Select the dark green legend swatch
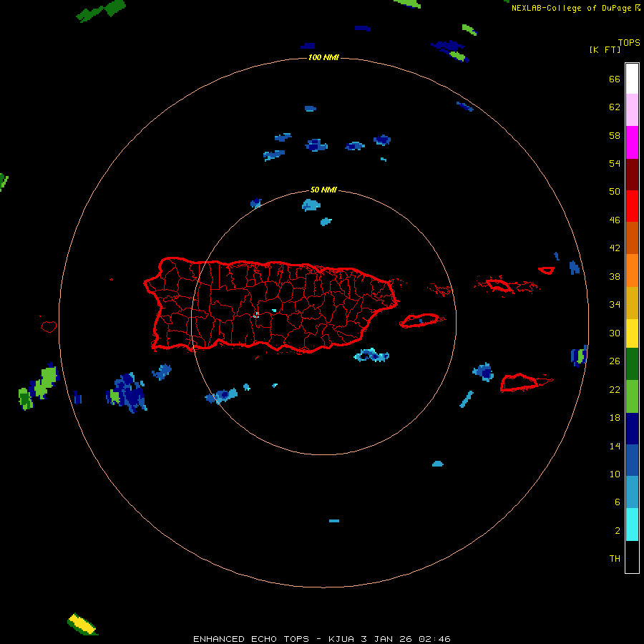This screenshot has width=644, height=644. coord(632,364)
